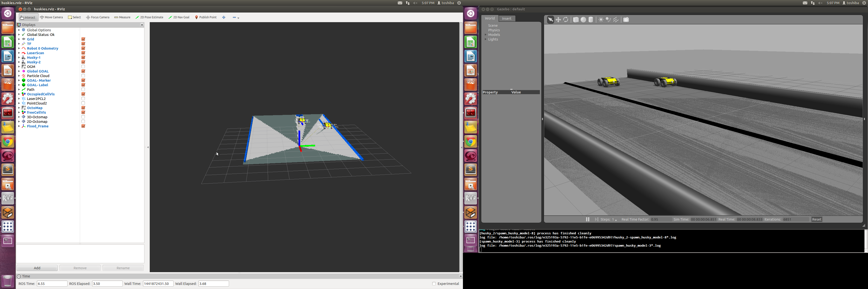
Task: Uncheck the TF display checkbox
Action: pos(83,44)
